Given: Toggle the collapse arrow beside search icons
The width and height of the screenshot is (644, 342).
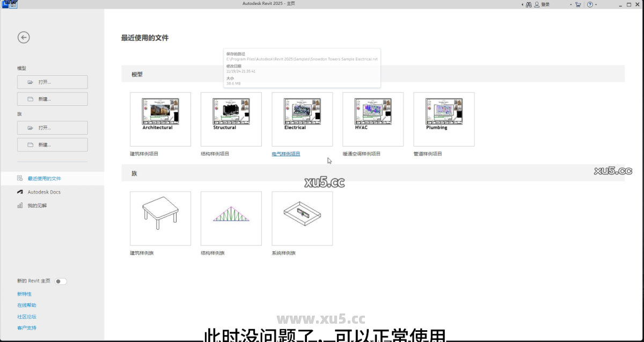Looking at the screenshot, I should point(521,4).
